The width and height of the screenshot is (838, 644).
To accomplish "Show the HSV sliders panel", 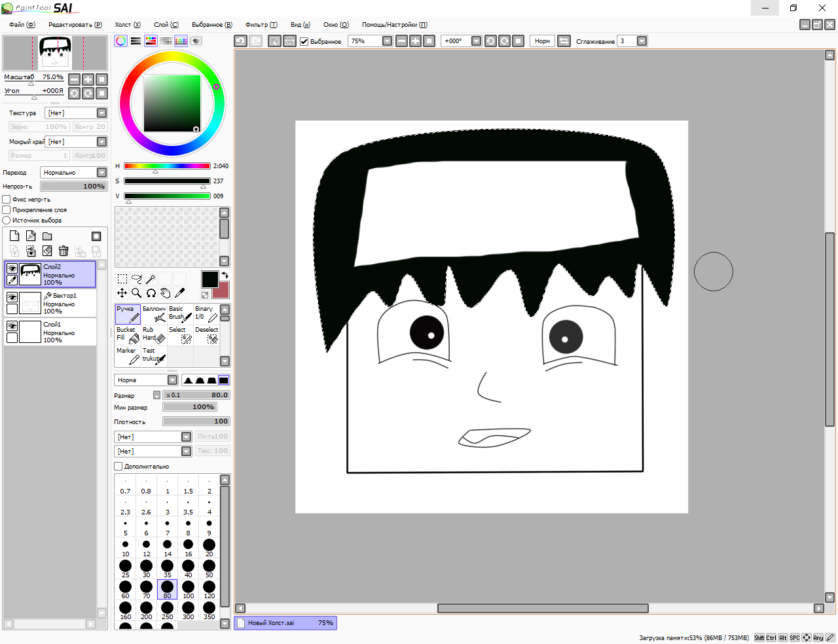I will (x=151, y=41).
